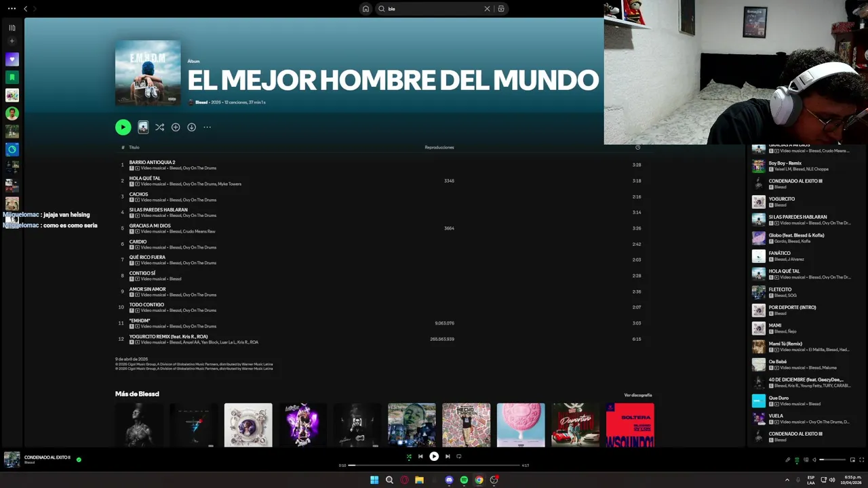Open SOLTERA album card thumbnail
The height and width of the screenshot is (488, 868).
(630, 425)
